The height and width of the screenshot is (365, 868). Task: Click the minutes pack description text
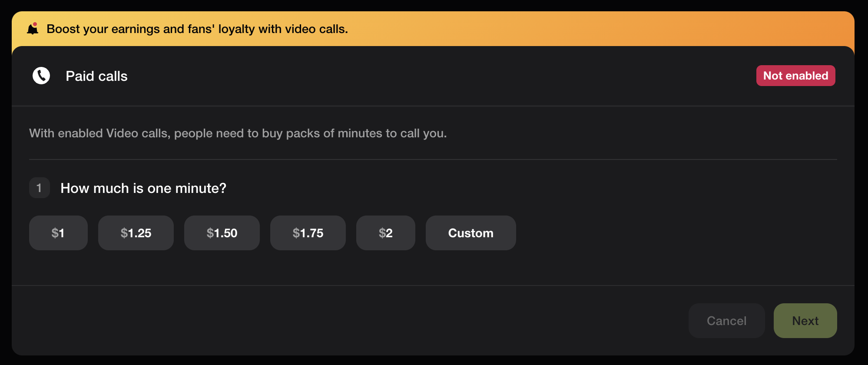(x=238, y=133)
